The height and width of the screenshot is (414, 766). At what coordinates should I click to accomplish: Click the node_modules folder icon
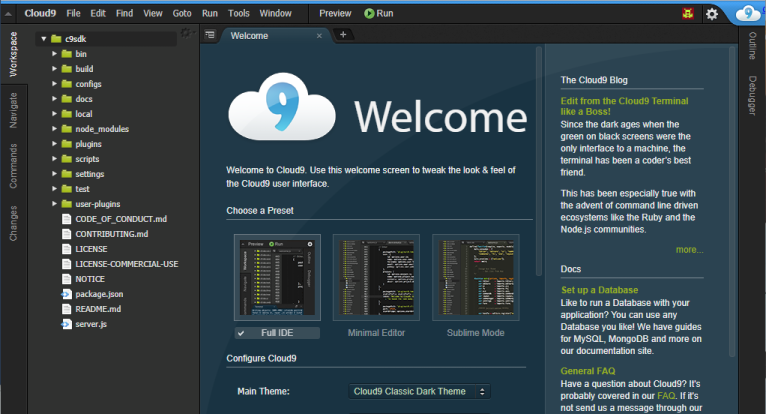pyautogui.click(x=67, y=129)
